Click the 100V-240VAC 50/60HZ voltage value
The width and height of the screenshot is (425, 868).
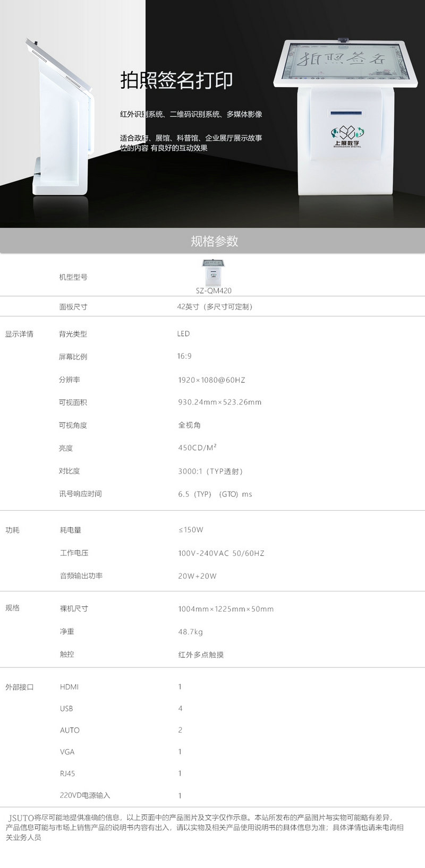pyautogui.click(x=221, y=553)
